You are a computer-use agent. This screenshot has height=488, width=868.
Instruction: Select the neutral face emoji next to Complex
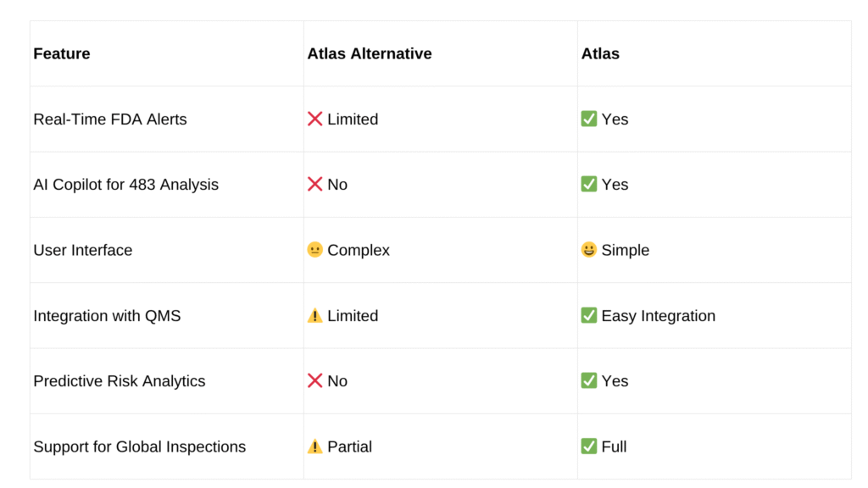tap(315, 250)
